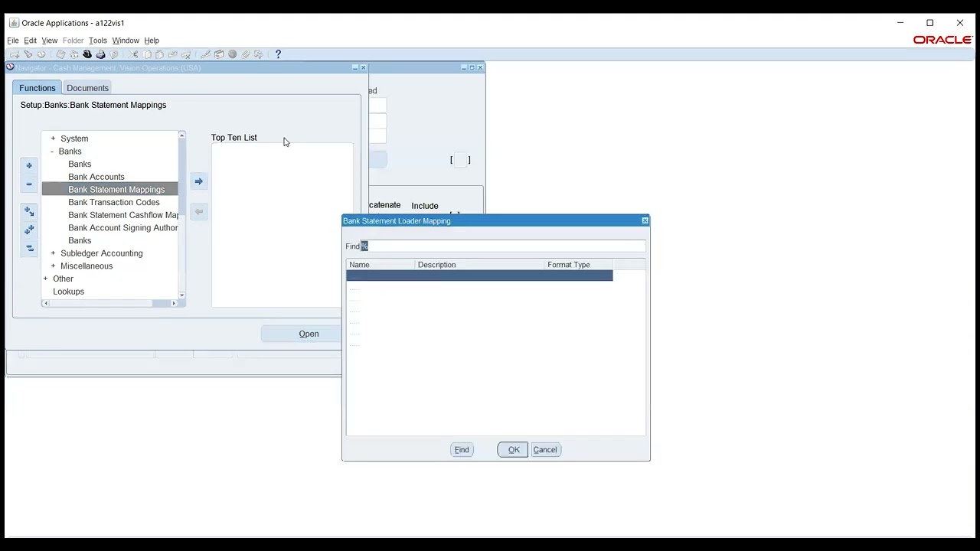This screenshot has width=980, height=551.
Task: Click the Expand All Children navigator icon
Action: (x=29, y=211)
